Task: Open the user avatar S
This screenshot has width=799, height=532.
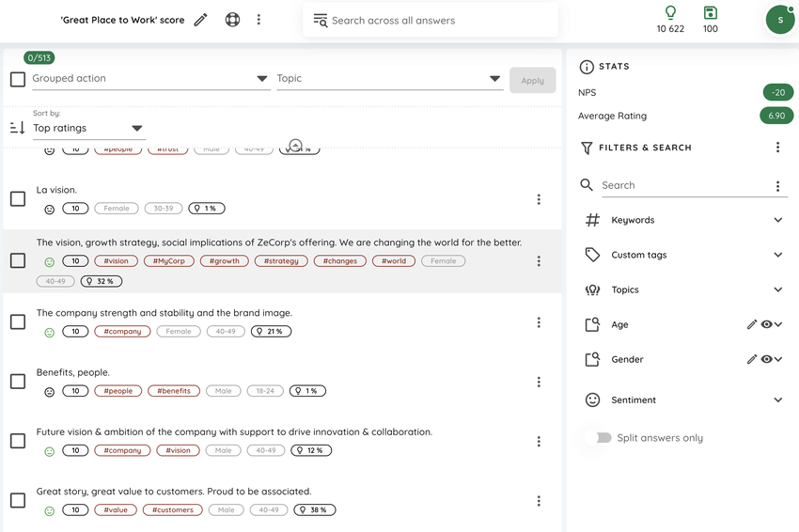Action: click(780, 20)
